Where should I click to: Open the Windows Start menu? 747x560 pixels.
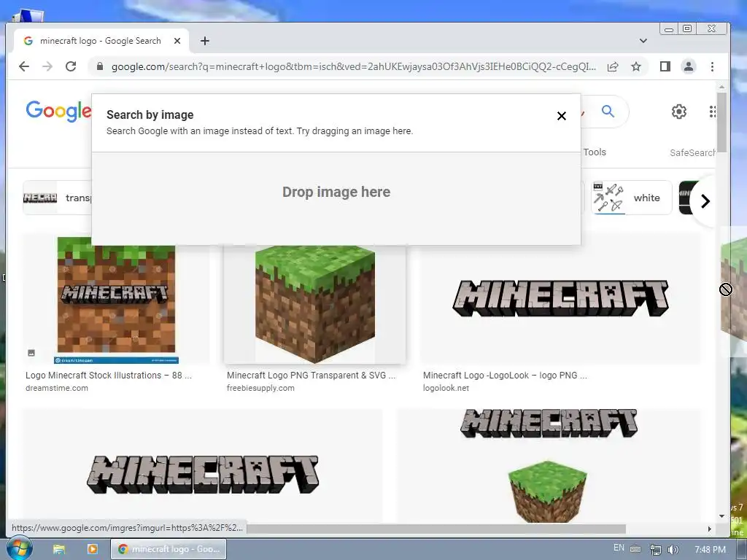18,549
